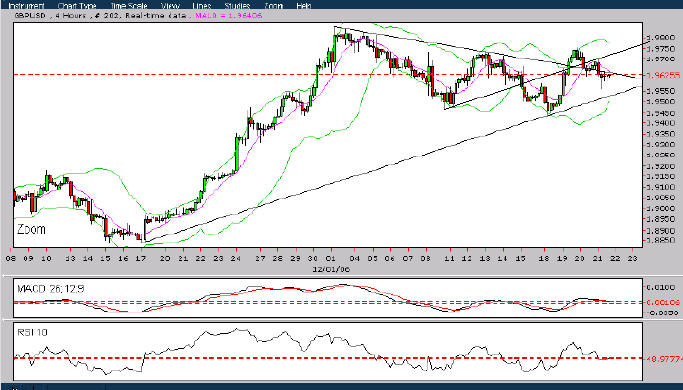Click the date axis label 30

click(313, 258)
